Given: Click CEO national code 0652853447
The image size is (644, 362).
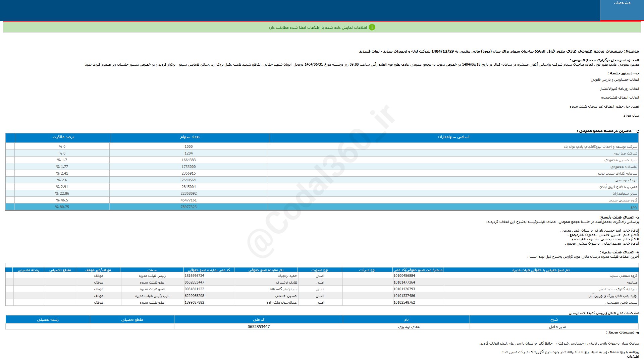Looking at the screenshot, I should (x=259, y=326).
